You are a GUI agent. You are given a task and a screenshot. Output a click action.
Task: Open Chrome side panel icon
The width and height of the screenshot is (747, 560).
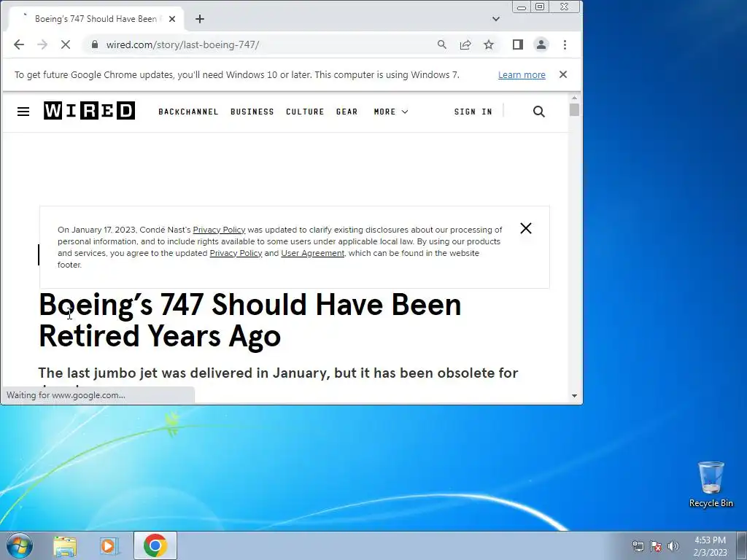click(518, 44)
